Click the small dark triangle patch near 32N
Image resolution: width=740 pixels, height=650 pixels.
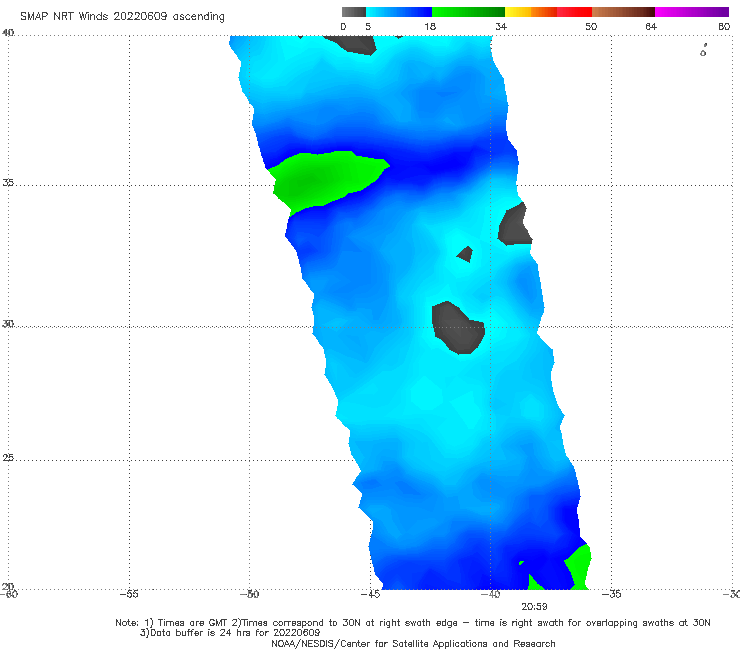[x=465, y=254]
